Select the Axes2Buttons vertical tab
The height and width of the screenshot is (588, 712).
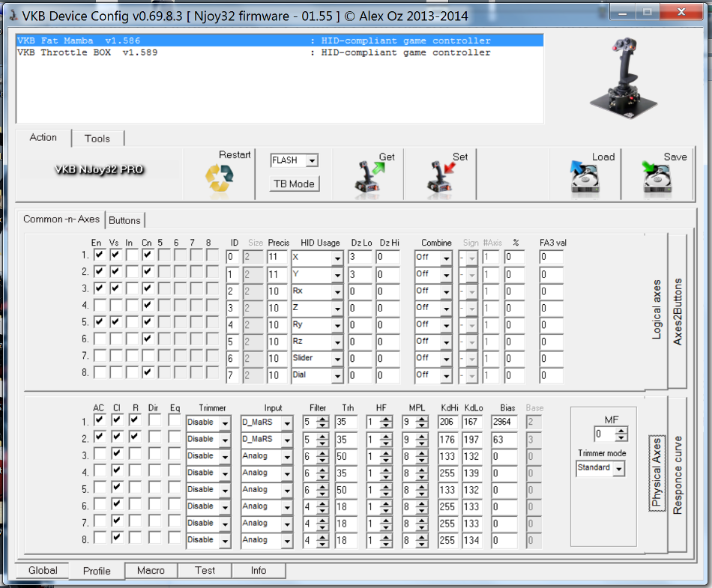click(677, 312)
